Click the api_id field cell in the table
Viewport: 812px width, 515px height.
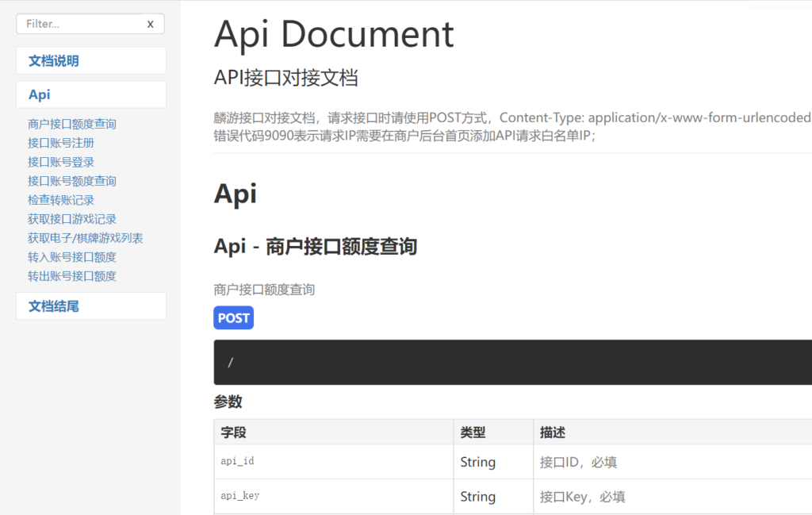point(237,462)
